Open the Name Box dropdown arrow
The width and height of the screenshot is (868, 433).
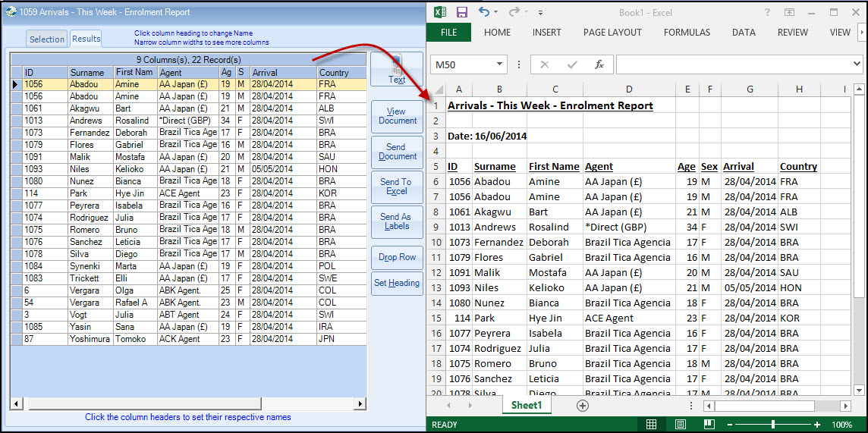499,64
